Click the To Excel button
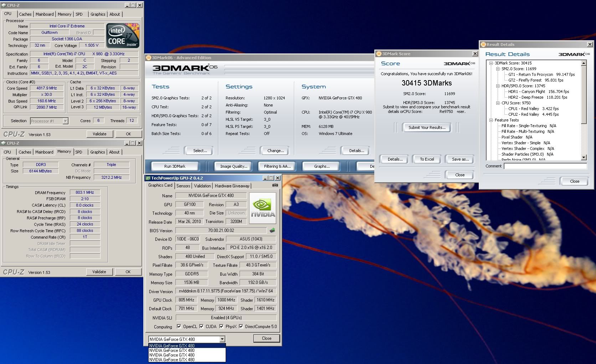596x364 pixels. click(x=427, y=159)
